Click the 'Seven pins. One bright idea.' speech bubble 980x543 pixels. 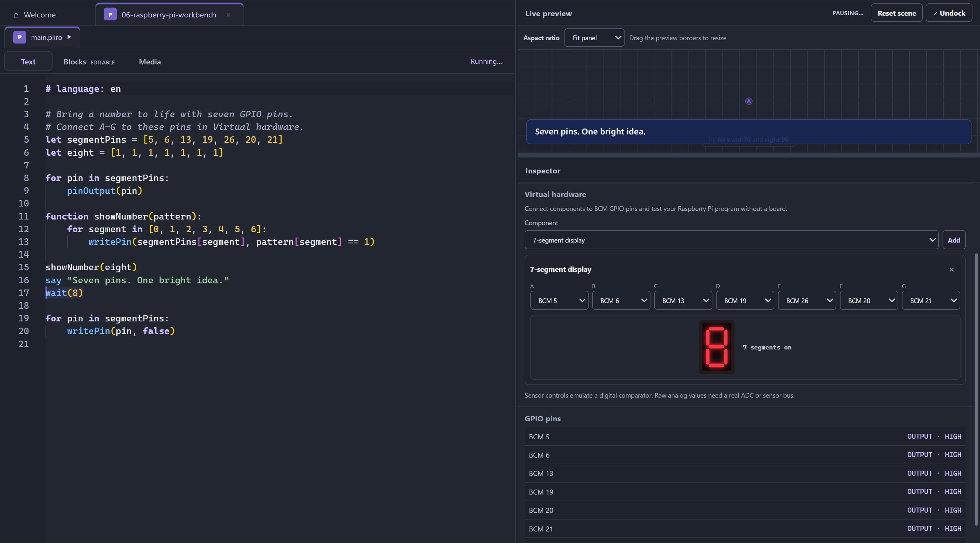[748, 132]
